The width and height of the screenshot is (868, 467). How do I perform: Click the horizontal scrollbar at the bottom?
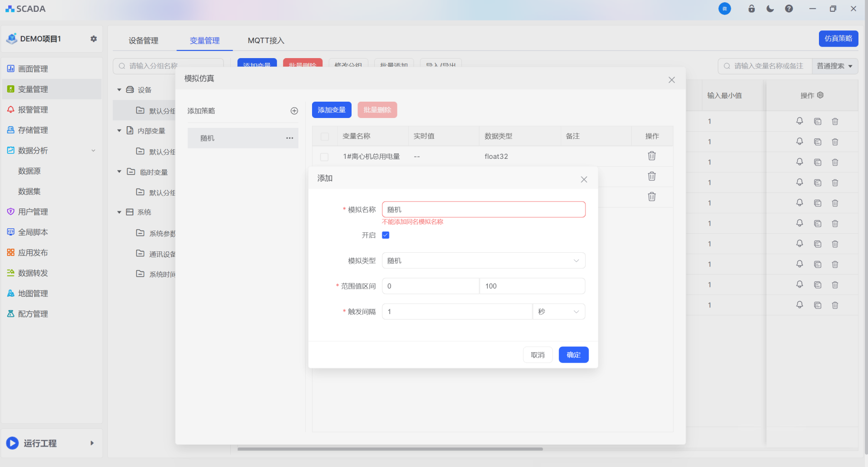(x=390, y=449)
